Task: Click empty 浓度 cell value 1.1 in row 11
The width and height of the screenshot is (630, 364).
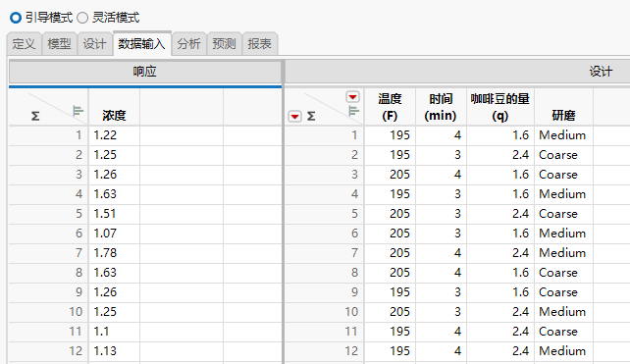Action: click(114, 332)
